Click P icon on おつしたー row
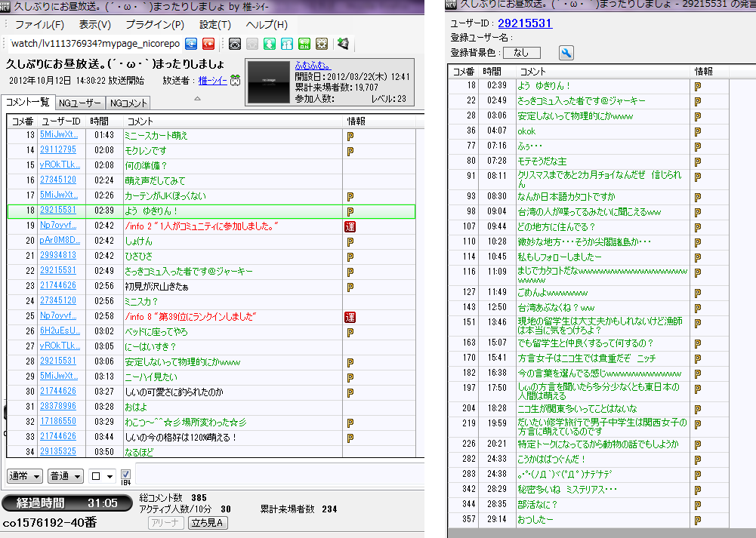The height and width of the screenshot is (538, 756). pos(698,520)
